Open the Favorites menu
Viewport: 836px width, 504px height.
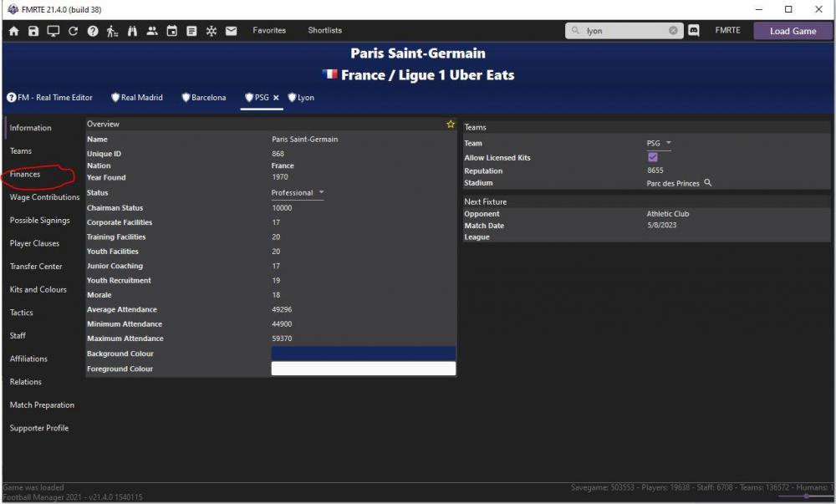coord(269,30)
